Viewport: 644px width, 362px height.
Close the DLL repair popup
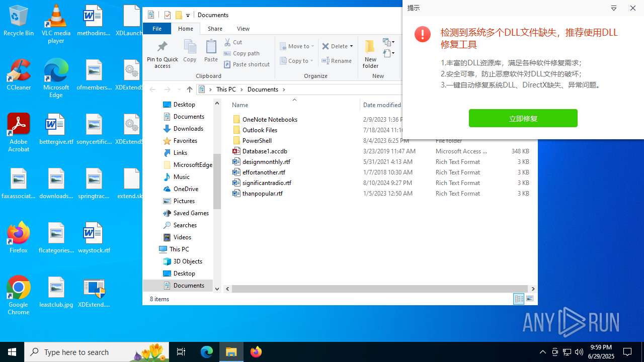pos(633,8)
